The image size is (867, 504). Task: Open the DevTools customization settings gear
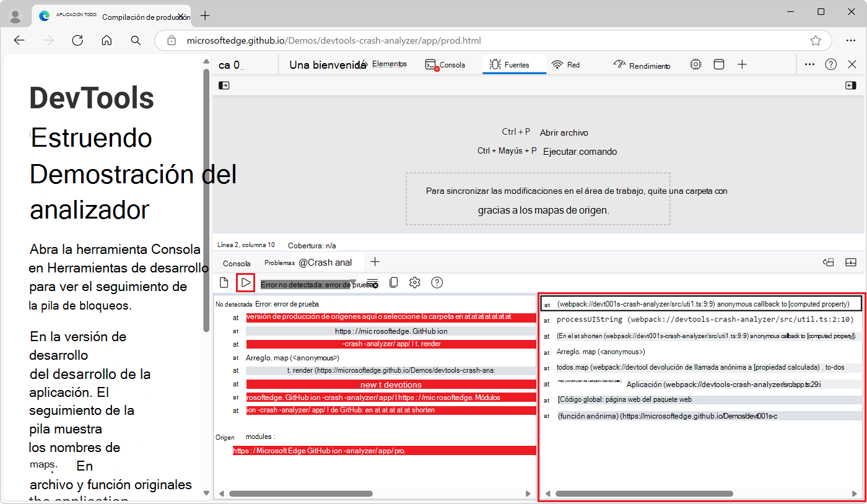tap(695, 64)
